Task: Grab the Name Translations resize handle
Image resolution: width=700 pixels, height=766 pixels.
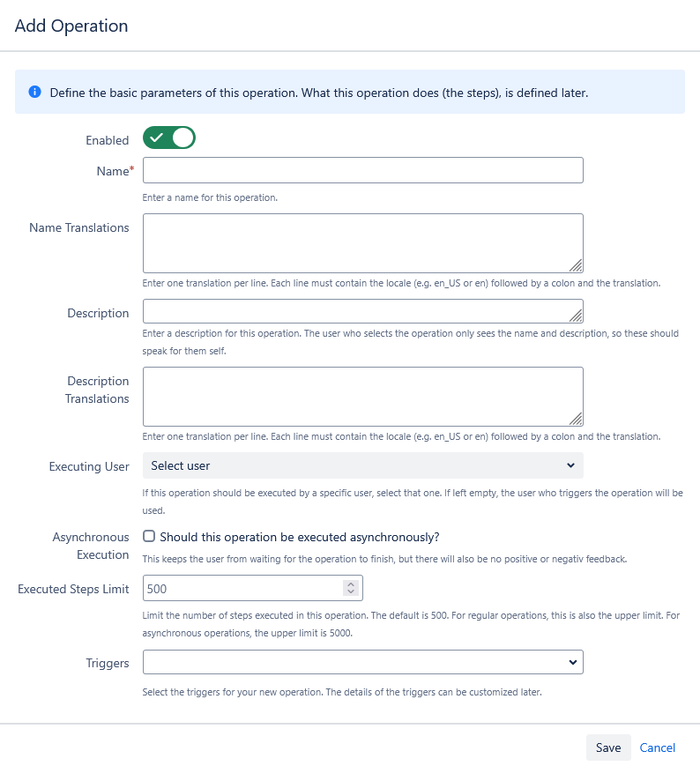Action: point(576,264)
